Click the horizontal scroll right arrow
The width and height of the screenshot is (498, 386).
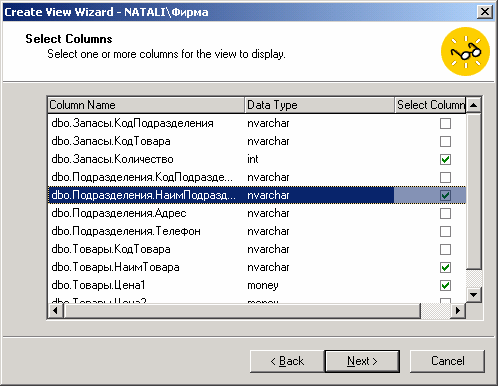pyautogui.click(x=458, y=311)
